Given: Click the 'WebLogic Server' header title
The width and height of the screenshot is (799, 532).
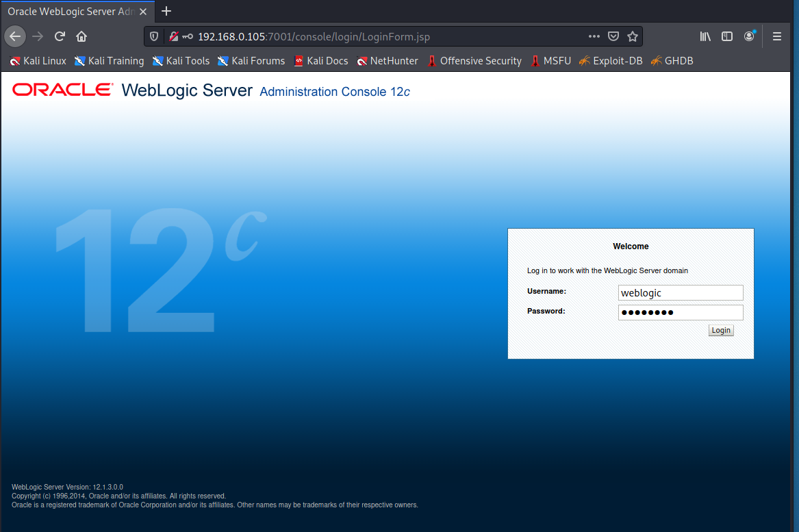Looking at the screenshot, I should (187, 90).
